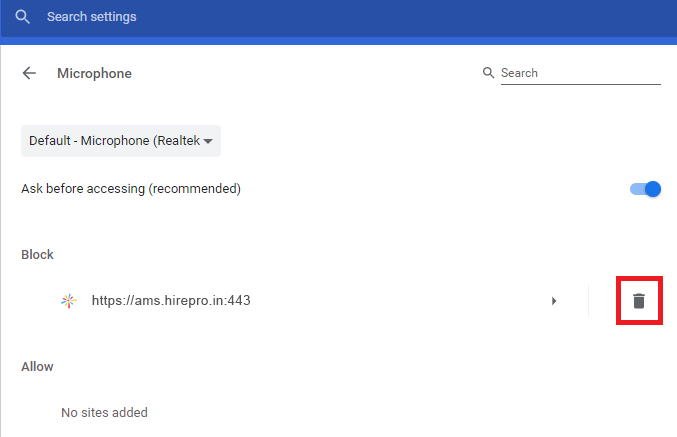Click the underline beneath the page Search field
677x437 pixels.
pos(580,85)
